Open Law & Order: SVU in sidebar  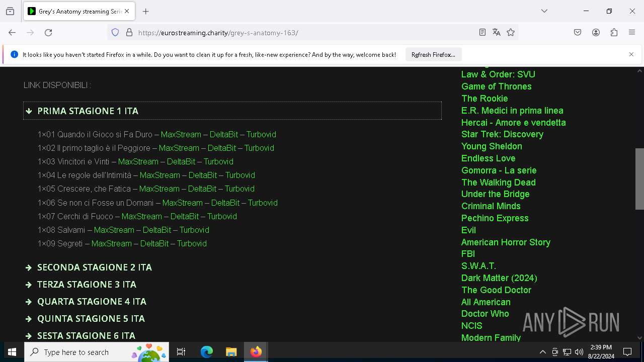pos(498,74)
